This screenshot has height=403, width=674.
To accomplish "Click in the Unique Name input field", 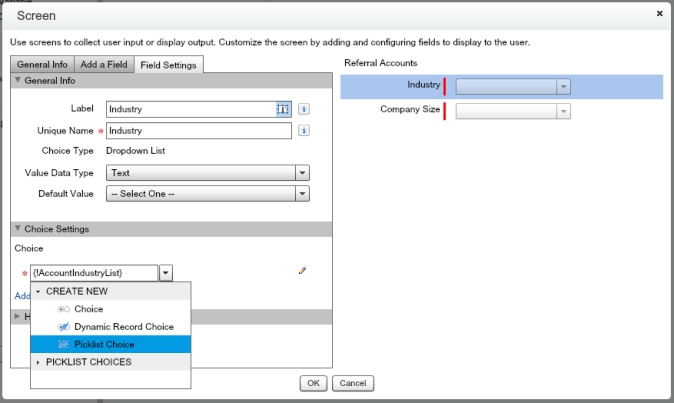I will click(x=199, y=131).
